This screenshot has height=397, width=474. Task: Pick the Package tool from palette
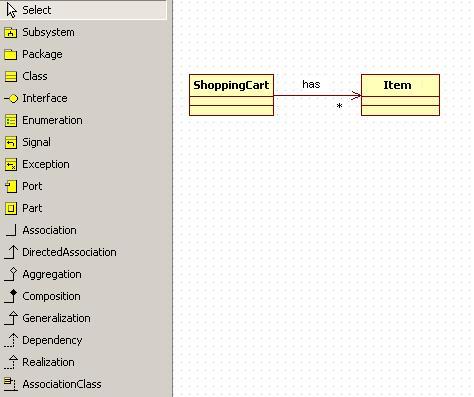(11, 54)
